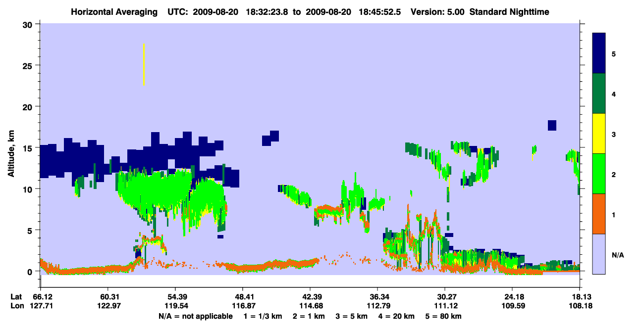Click the longitude value '112.79'
644x330 pixels.
[x=377, y=306]
